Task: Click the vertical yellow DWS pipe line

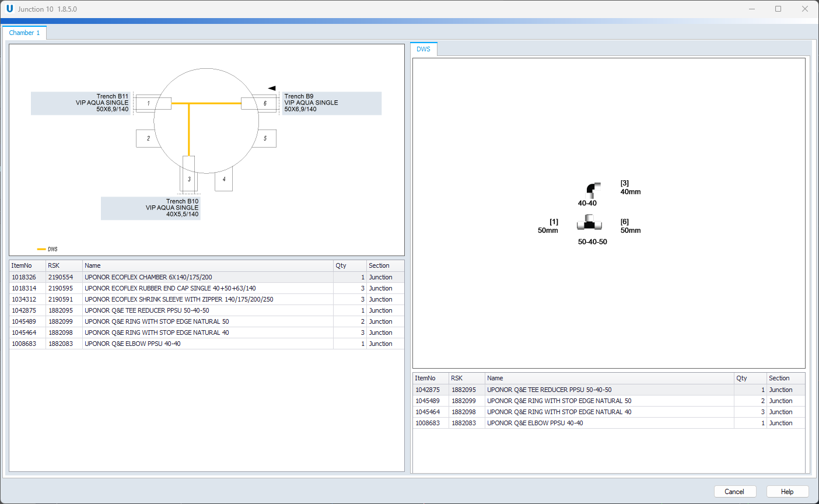Action: (x=189, y=129)
